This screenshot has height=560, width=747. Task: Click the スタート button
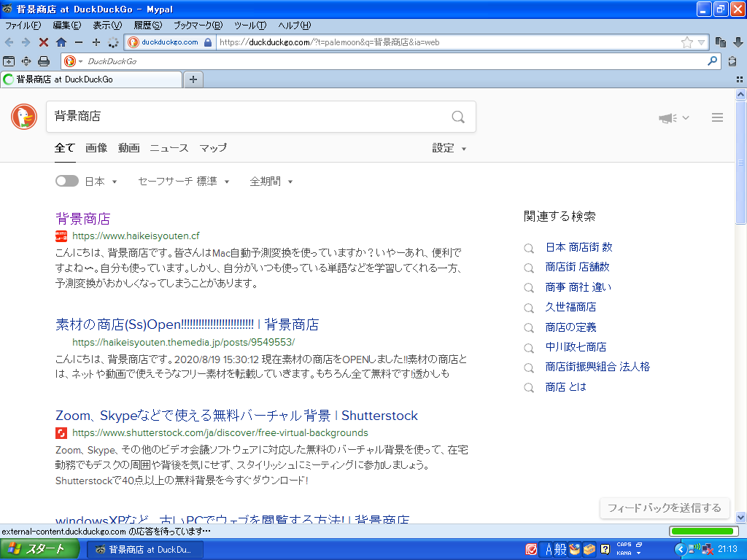pos(40,550)
